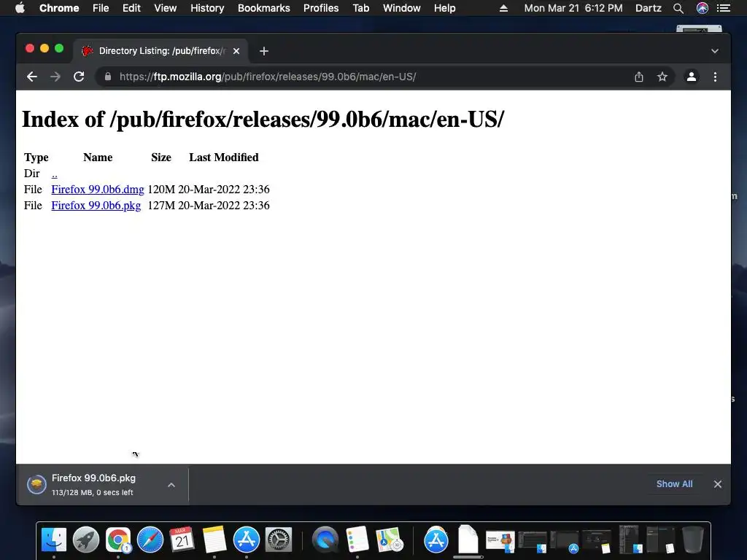
Task: Open the Trash in the Dock
Action: (x=693, y=540)
